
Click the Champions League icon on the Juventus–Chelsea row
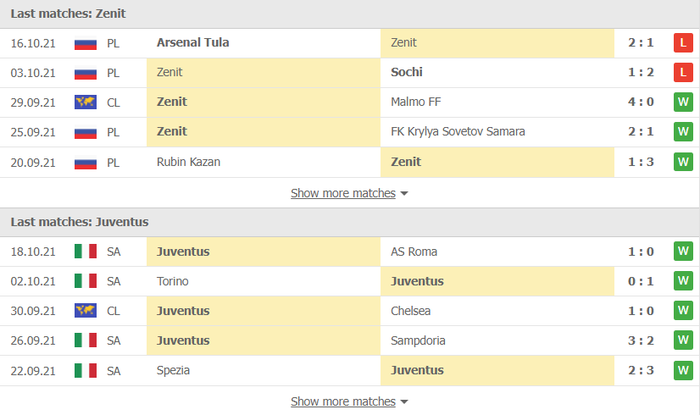tap(85, 311)
